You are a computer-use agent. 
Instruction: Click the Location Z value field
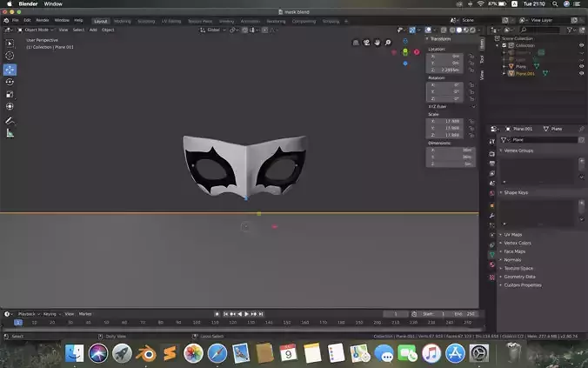[445, 70]
